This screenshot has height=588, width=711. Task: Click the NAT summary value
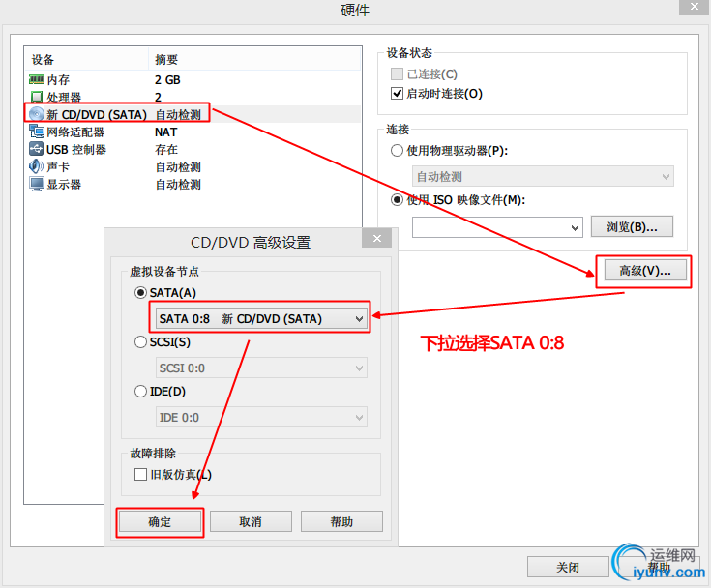point(166,132)
